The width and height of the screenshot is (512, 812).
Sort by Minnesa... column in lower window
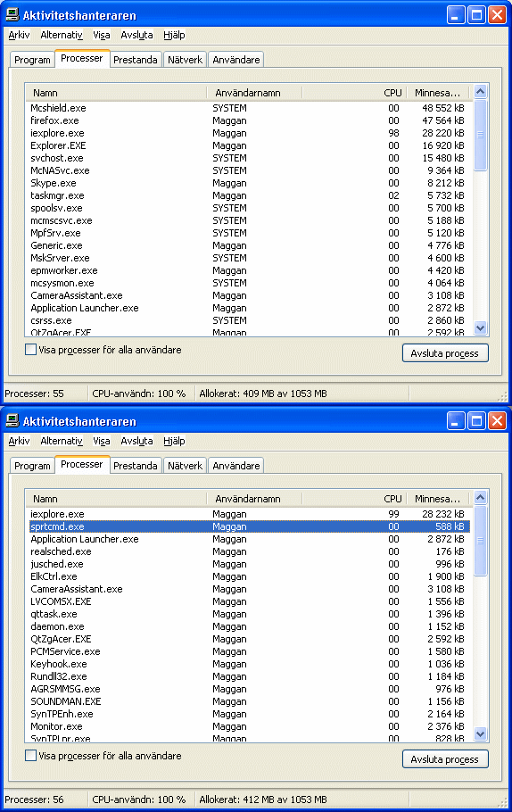tap(438, 499)
